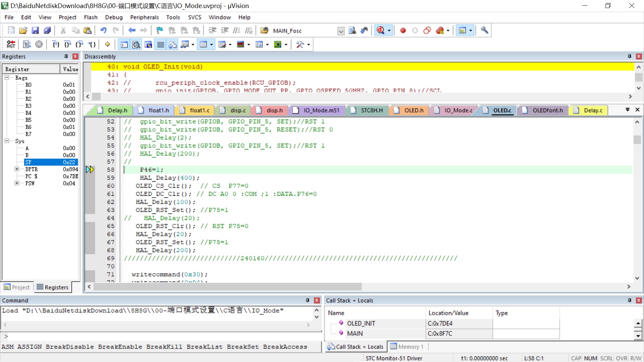Open the Watch Windows dropdown arrow
Image resolution: width=644 pixels, height=362 pixels.
193,45
